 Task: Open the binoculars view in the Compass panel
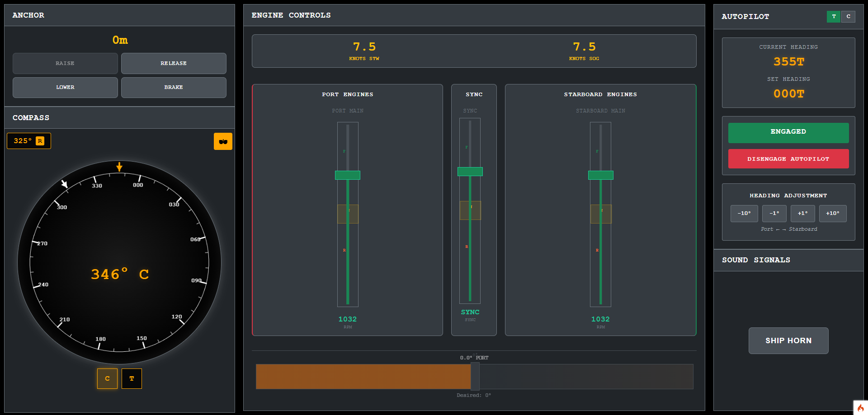coord(223,141)
